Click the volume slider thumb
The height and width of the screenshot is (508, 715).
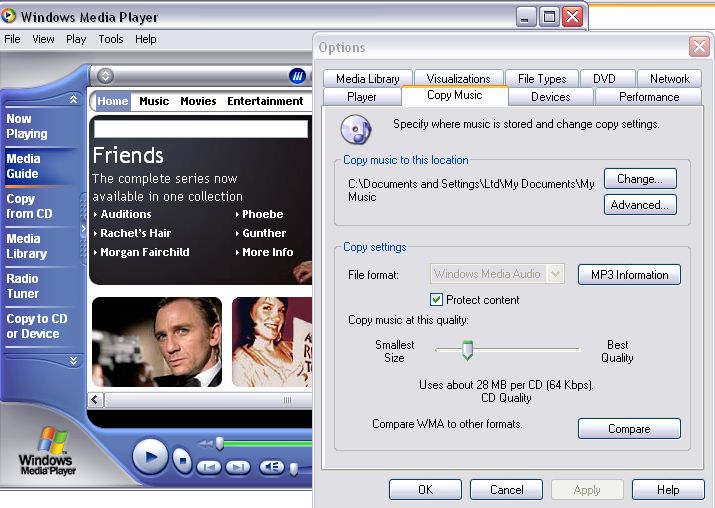point(294,469)
